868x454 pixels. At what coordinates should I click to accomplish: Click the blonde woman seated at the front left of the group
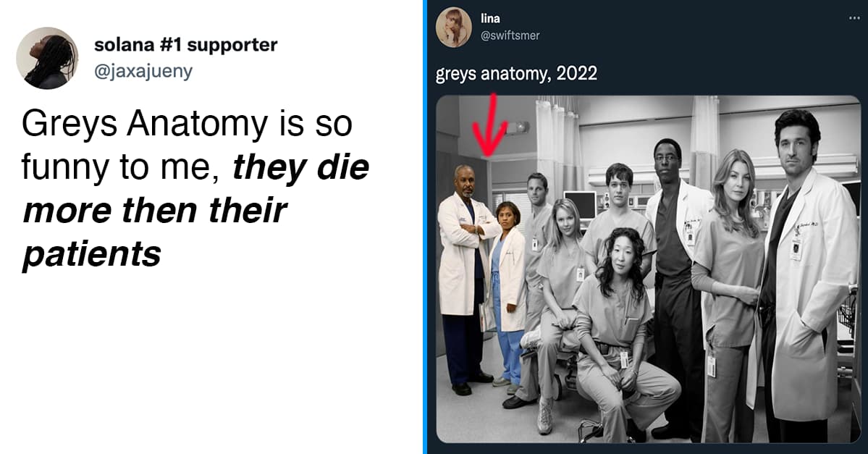pos(559,290)
